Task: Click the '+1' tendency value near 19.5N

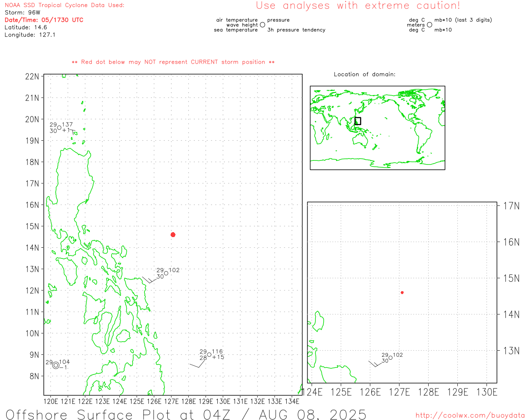Action: pyautogui.click(x=66, y=130)
